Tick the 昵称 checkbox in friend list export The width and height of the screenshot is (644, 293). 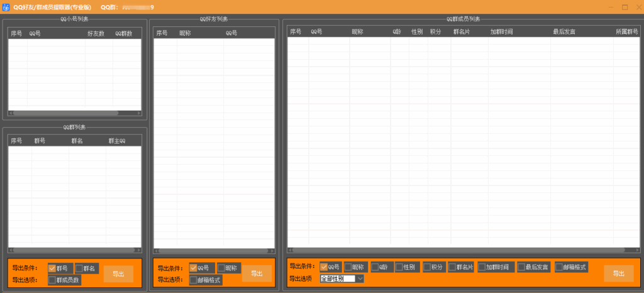point(221,268)
